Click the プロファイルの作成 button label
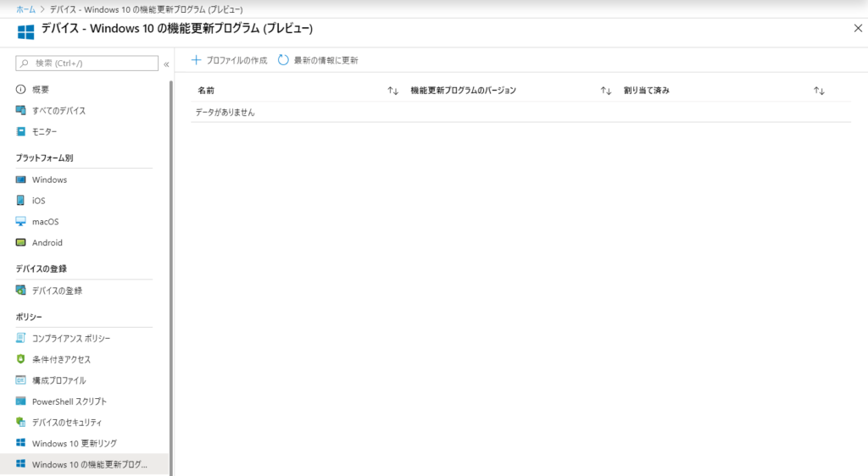 click(x=236, y=60)
